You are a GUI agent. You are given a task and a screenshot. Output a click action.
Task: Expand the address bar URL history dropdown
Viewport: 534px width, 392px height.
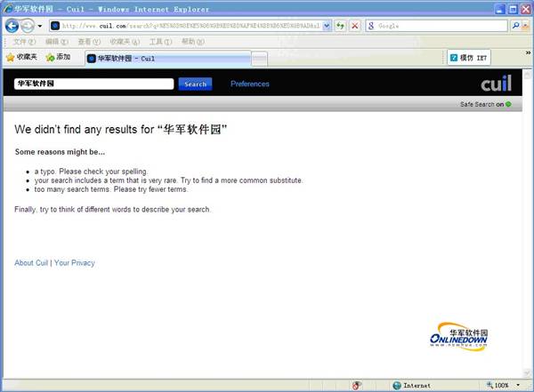click(x=327, y=26)
